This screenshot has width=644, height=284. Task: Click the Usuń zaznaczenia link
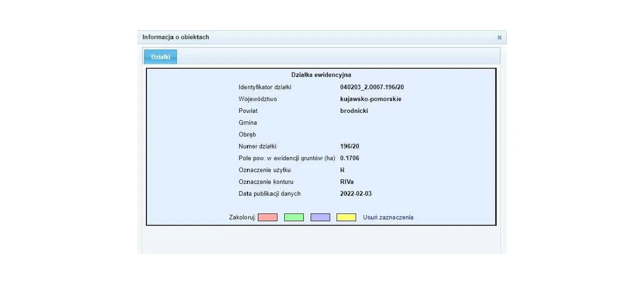[388, 218]
